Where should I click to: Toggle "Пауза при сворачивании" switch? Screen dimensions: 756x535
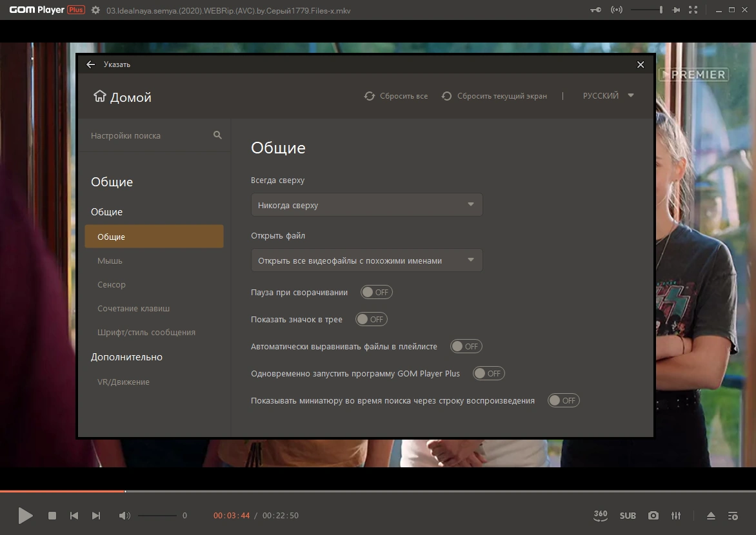(377, 292)
